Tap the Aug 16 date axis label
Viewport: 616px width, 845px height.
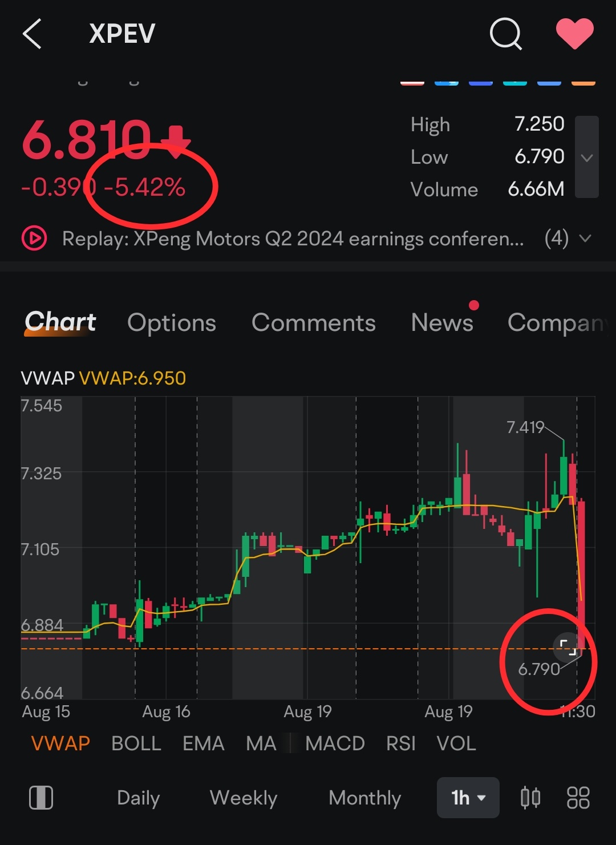[166, 711]
